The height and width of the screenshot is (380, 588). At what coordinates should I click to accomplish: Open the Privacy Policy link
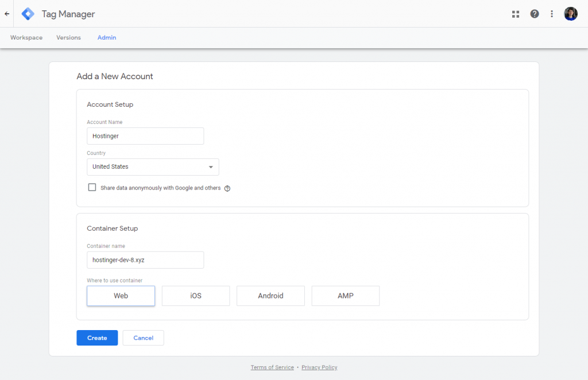click(319, 367)
